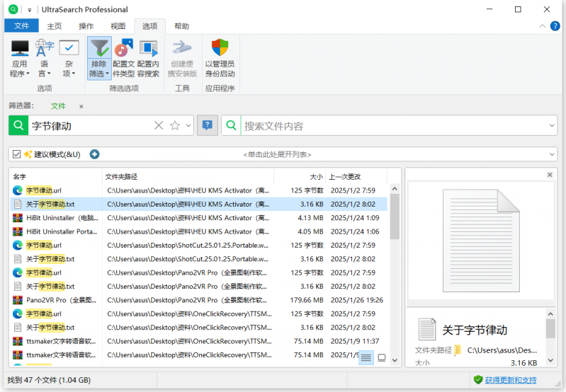The image size is (566, 392).
Task: Open the quick access toolbar dropdown
Action: [30, 10]
